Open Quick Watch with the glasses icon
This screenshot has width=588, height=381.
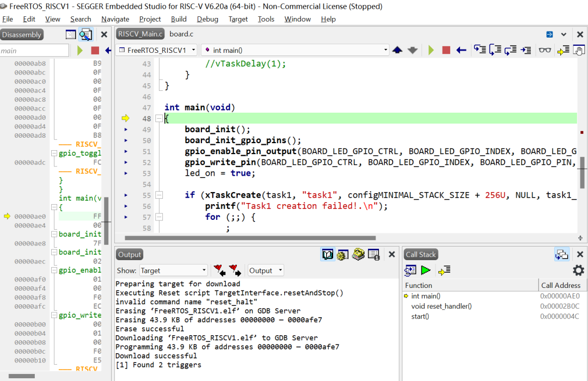544,50
